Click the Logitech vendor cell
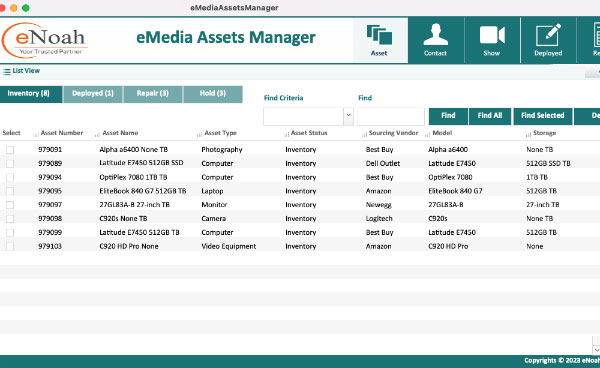The image size is (600, 368). tap(379, 219)
